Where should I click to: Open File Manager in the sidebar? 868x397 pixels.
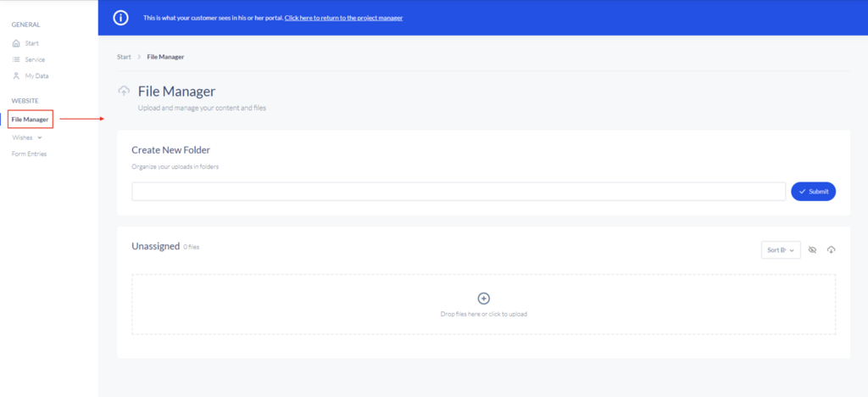coord(31,120)
